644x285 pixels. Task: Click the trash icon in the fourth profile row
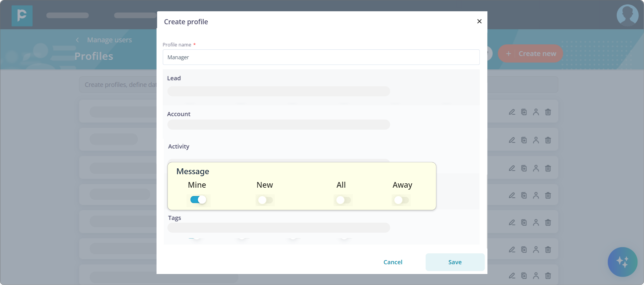(548, 195)
